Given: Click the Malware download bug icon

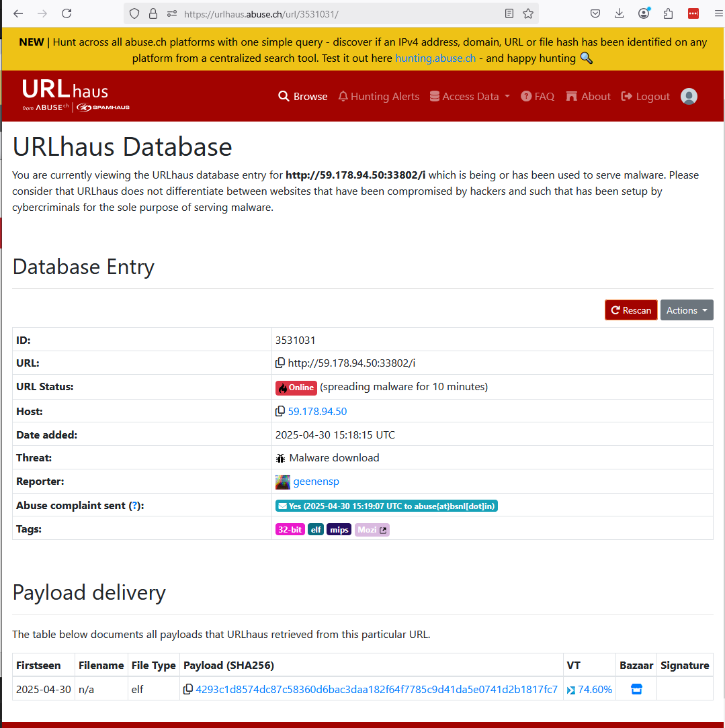Looking at the screenshot, I should coord(280,458).
